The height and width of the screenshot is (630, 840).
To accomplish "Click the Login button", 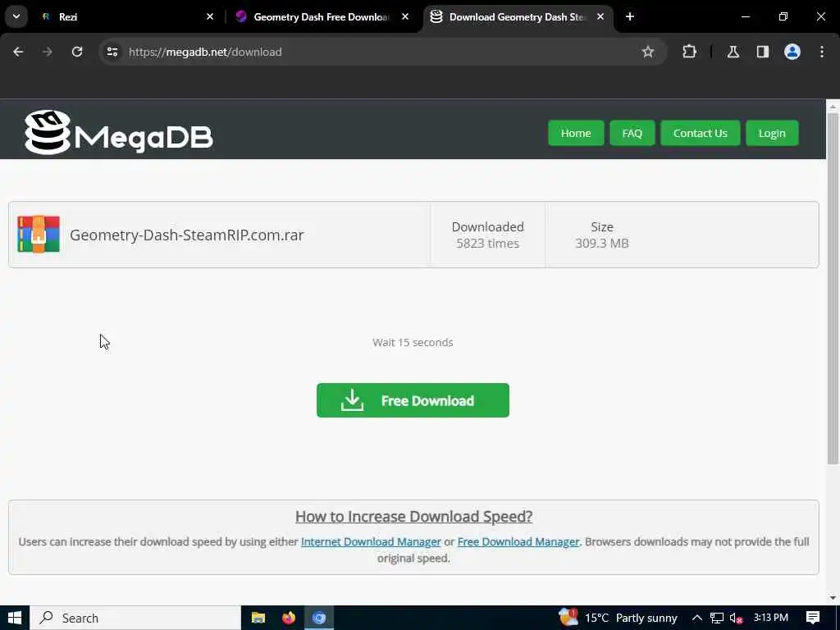I will pos(772,133).
